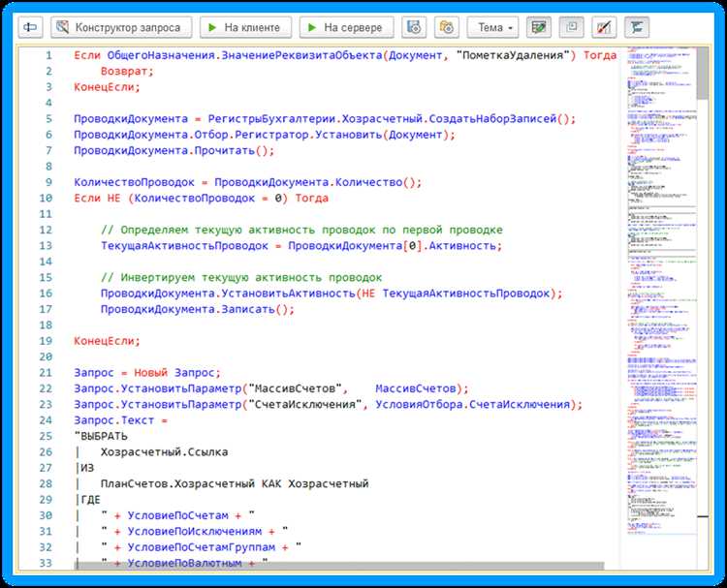Click "УсловиеПоИсключениям" on line 31
This screenshot has width=727, height=588.
coord(195,532)
